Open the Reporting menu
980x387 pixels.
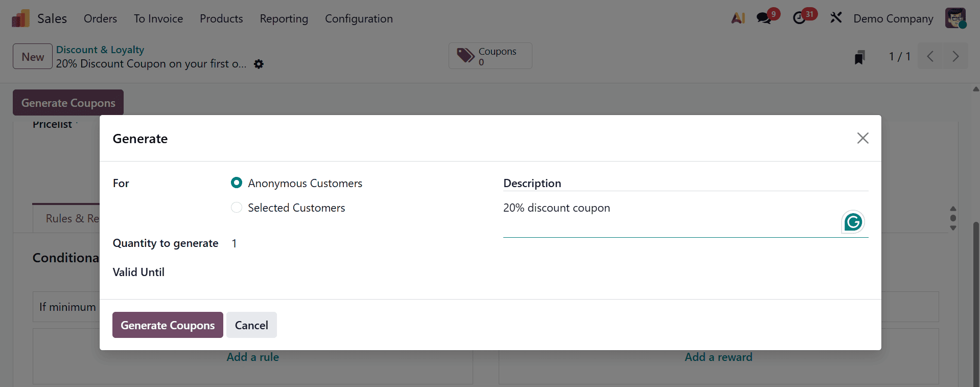[284, 18]
